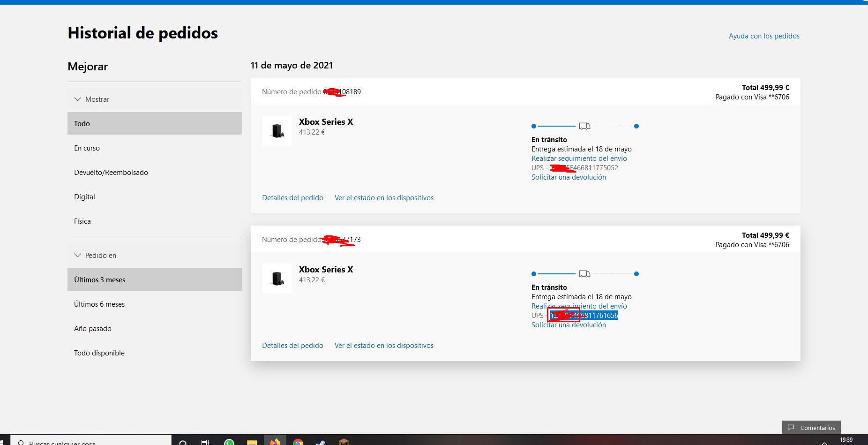Open Task View in the taskbar
This screenshot has height=445, width=868.
205,442
